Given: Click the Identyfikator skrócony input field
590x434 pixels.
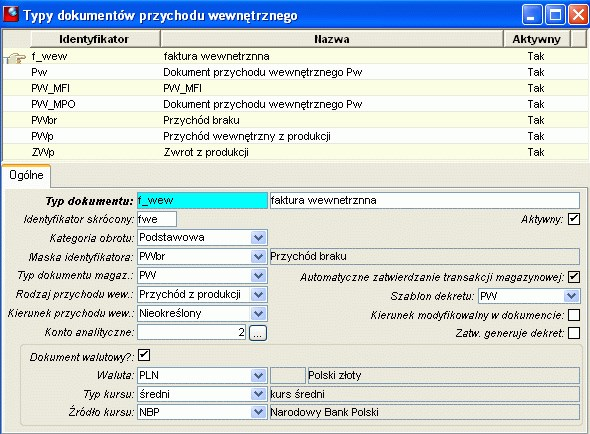Looking at the screenshot, I should point(157,219).
